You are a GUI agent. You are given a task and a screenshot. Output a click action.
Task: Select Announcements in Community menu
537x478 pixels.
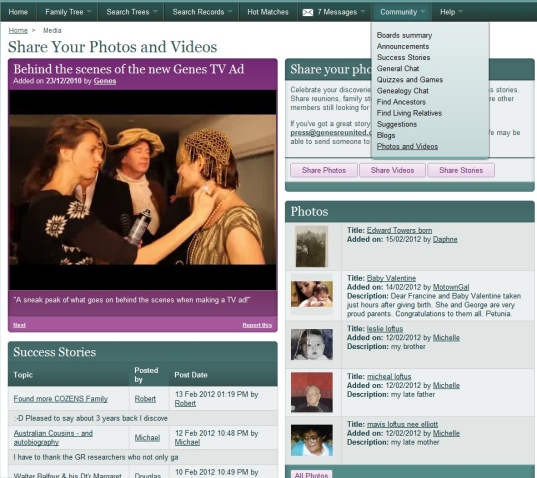403,46
